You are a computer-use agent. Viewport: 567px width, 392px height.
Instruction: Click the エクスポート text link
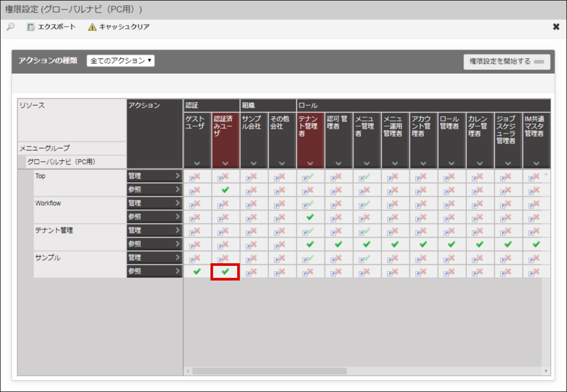click(x=57, y=27)
